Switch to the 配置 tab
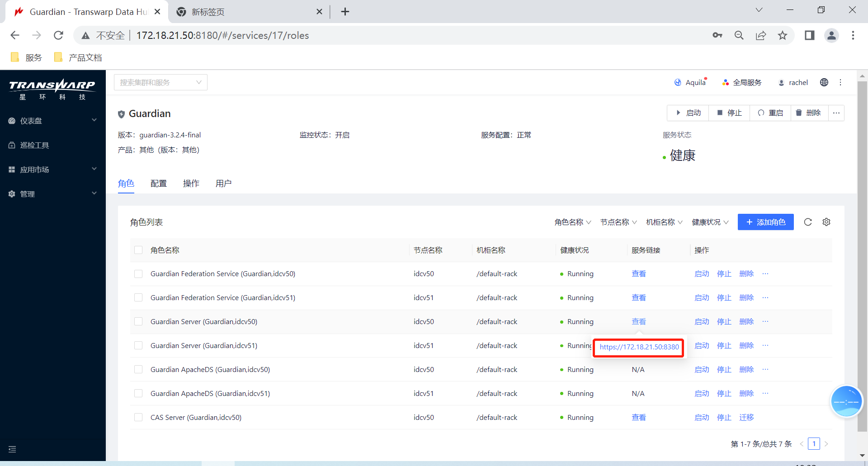This screenshot has width=868, height=466. [159, 184]
